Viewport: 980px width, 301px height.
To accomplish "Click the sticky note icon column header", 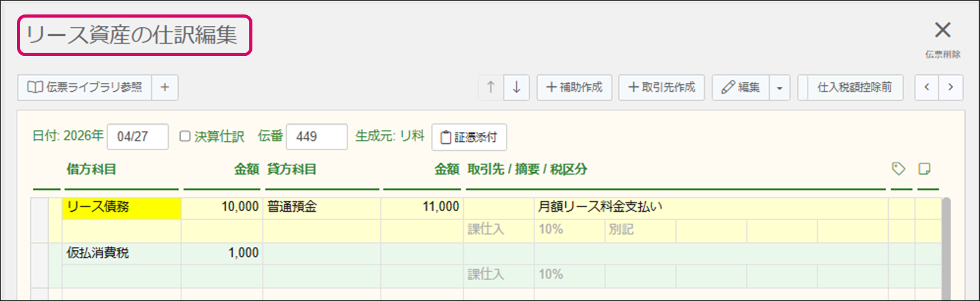I will (x=924, y=168).
